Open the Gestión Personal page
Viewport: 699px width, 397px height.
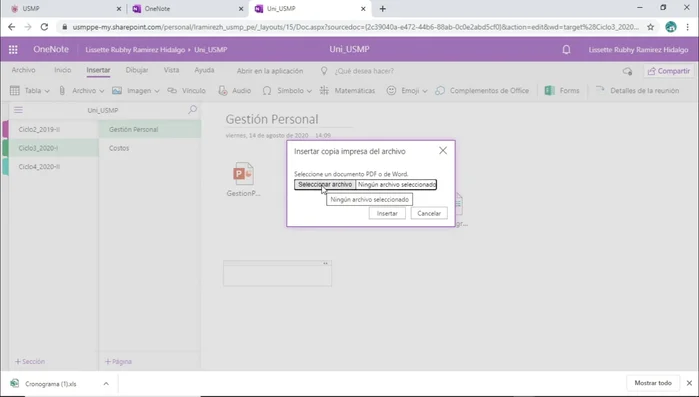tap(150, 129)
